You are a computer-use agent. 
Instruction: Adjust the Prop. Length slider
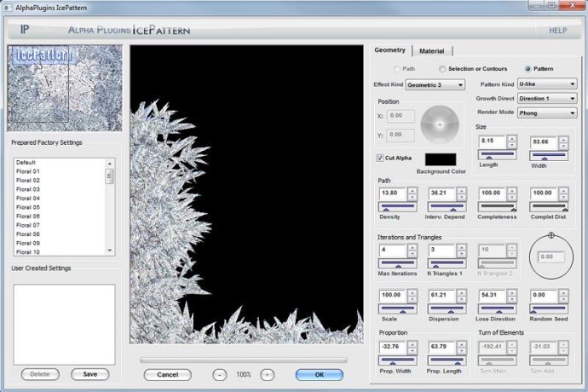(447, 360)
